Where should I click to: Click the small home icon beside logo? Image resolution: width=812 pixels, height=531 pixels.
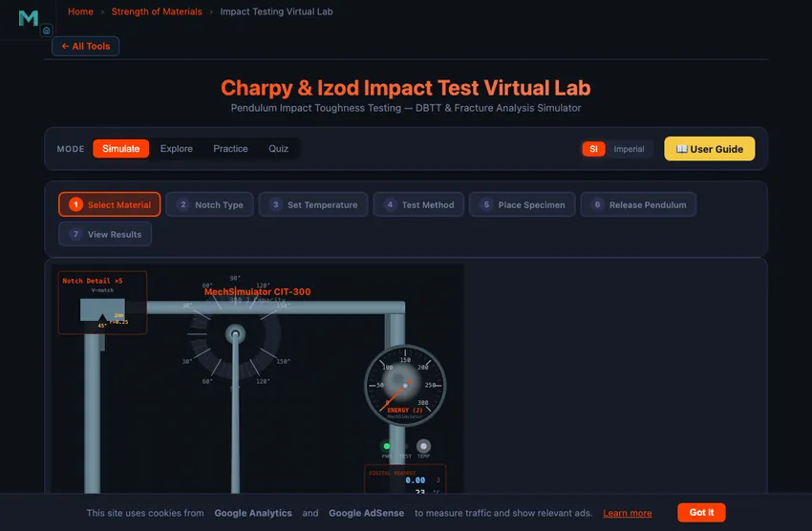coord(47,31)
